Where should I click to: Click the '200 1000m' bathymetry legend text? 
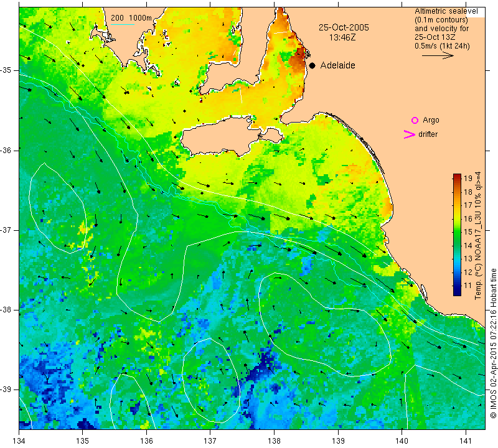point(131,18)
